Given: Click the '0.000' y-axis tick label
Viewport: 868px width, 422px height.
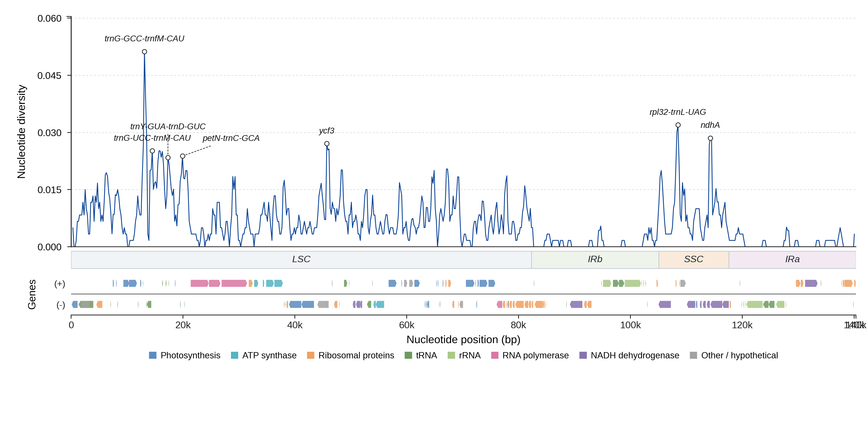Looking at the screenshot, I should pos(50,247).
